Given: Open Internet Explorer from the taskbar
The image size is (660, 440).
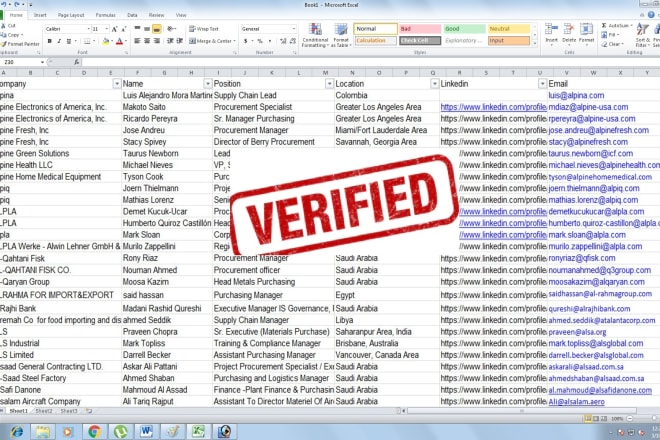Looking at the screenshot, I should (x=16, y=432).
